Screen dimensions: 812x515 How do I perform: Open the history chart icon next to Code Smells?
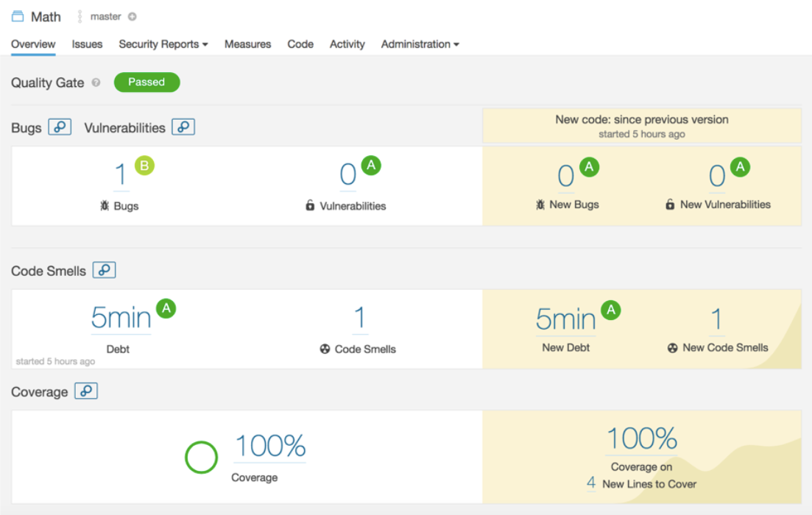pyautogui.click(x=105, y=270)
